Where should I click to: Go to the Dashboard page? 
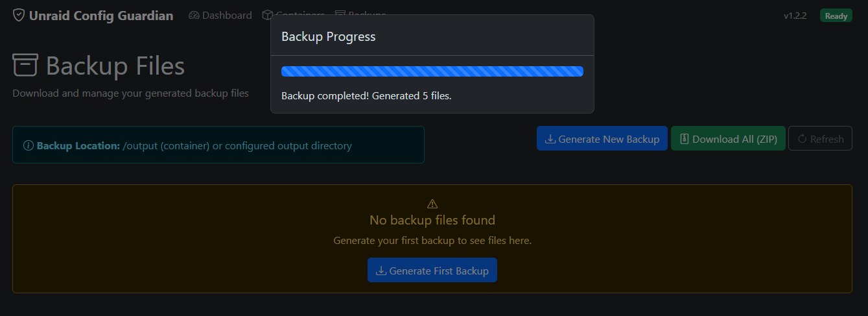(220, 15)
